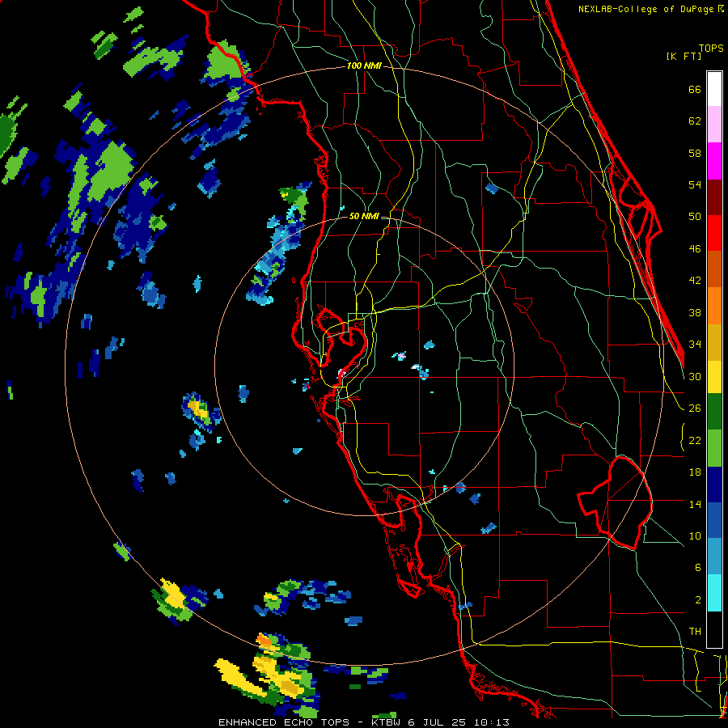
Task: Pick the light pink legend swatch
Action: 714,125
